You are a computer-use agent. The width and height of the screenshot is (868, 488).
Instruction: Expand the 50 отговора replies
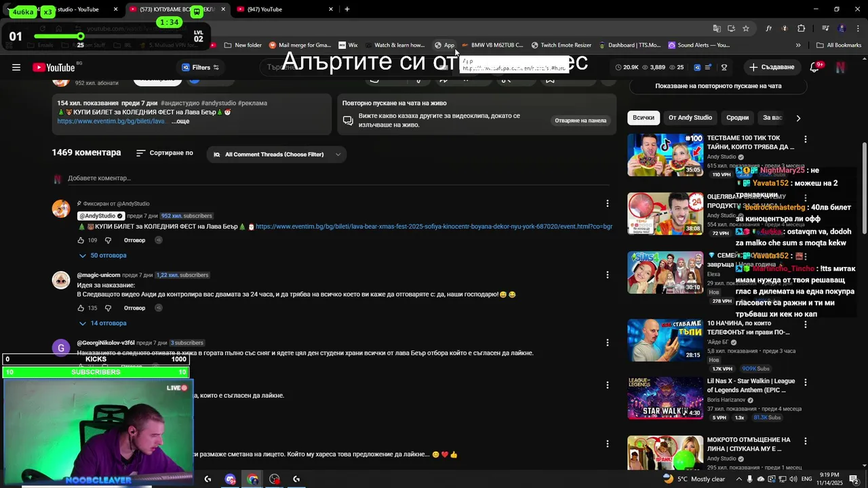(102, 256)
